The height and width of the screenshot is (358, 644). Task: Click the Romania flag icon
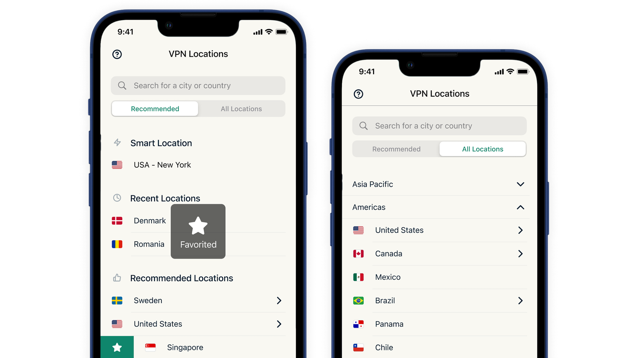click(116, 245)
